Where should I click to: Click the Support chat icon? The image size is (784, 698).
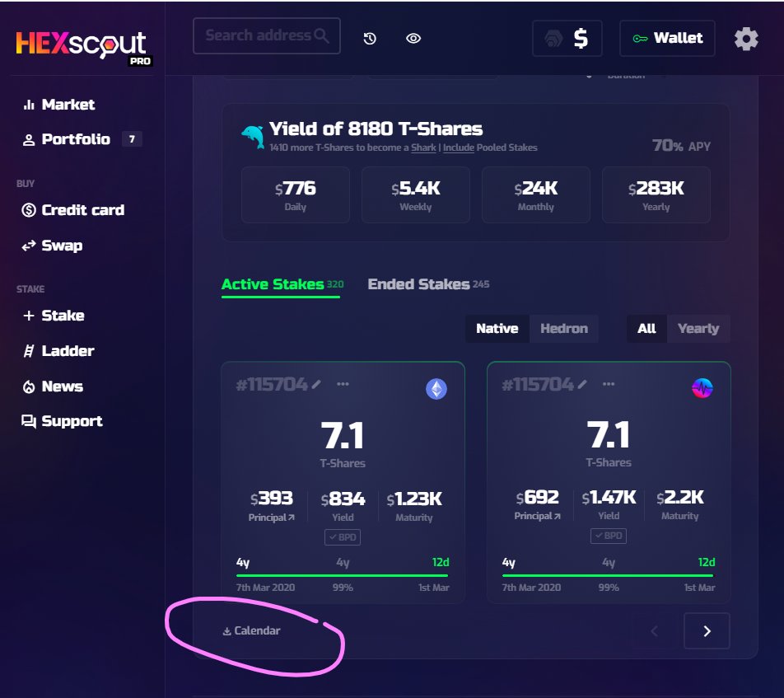point(29,422)
